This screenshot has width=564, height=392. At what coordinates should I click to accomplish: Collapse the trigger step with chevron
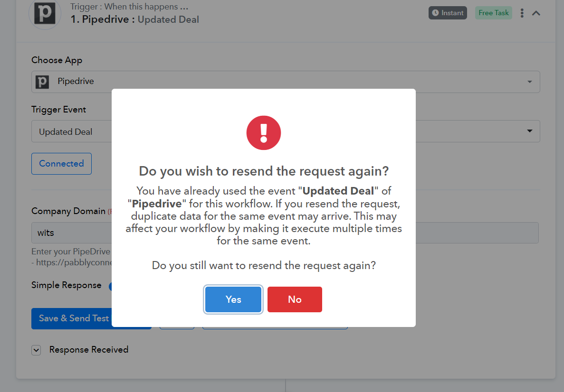pyautogui.click(x=536, y=13)
